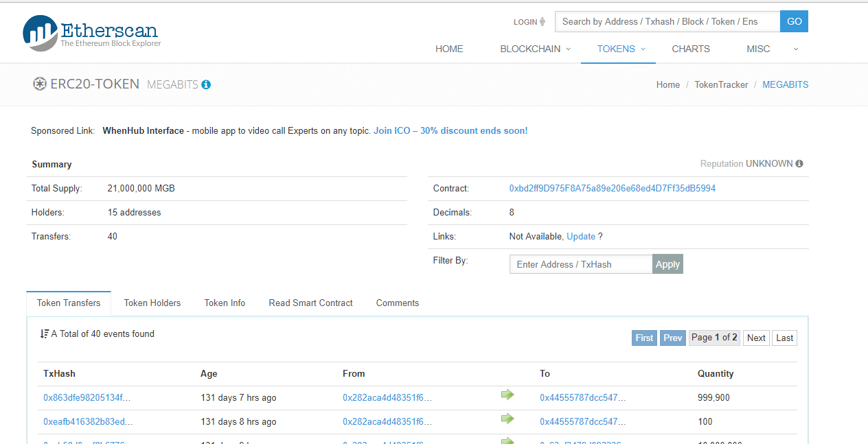Go to the Next page
This screenshot has height=444, width=868.
click(x=756, y=338)
